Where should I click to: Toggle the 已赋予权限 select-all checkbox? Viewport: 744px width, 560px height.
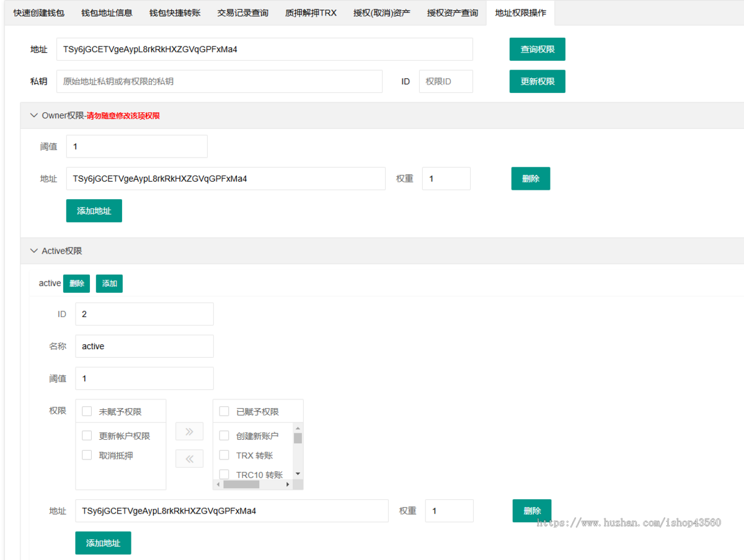coord(224,411)
